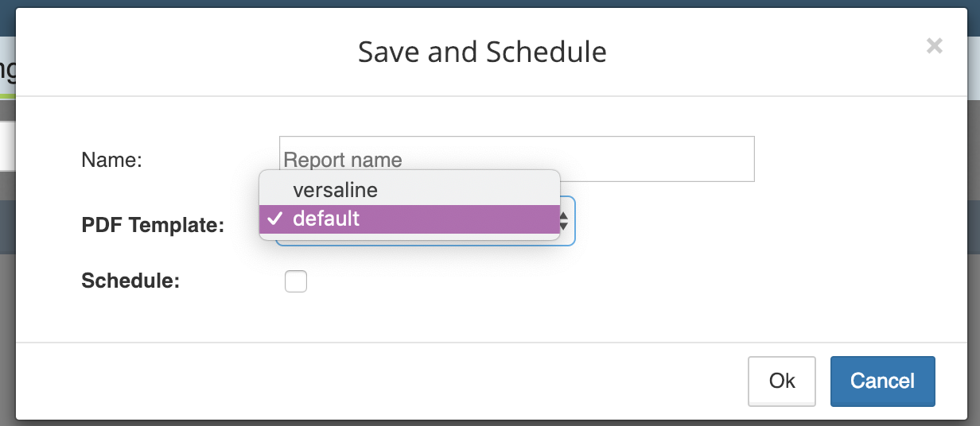
Task: Click the up arrow of template selector
Action: (564, 215)
